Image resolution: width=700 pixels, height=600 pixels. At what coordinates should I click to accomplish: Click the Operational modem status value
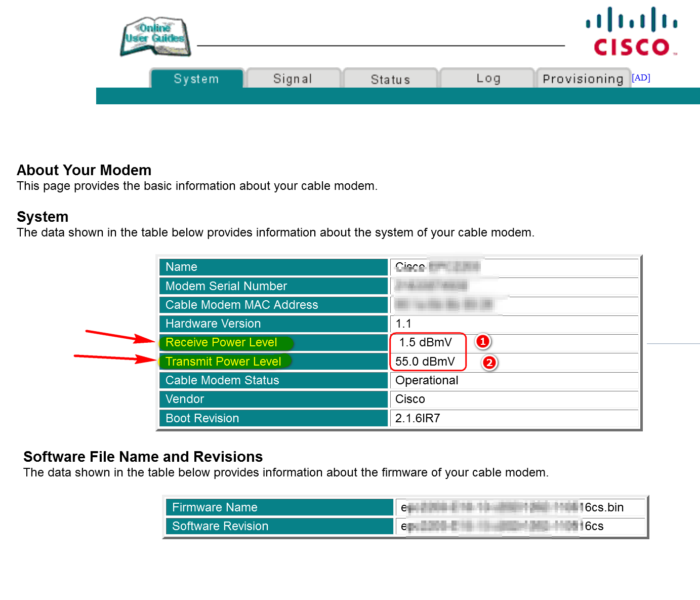point(427,380)
